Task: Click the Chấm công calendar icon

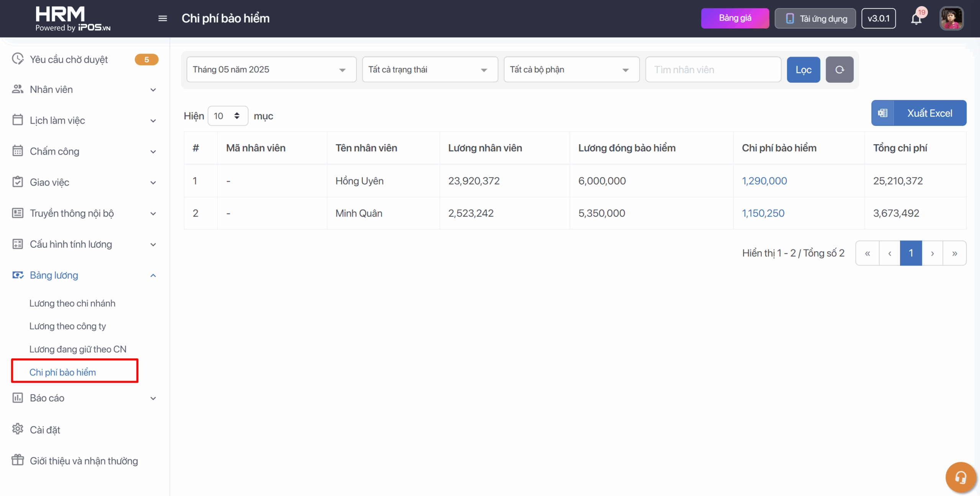Action: [18, 151]
